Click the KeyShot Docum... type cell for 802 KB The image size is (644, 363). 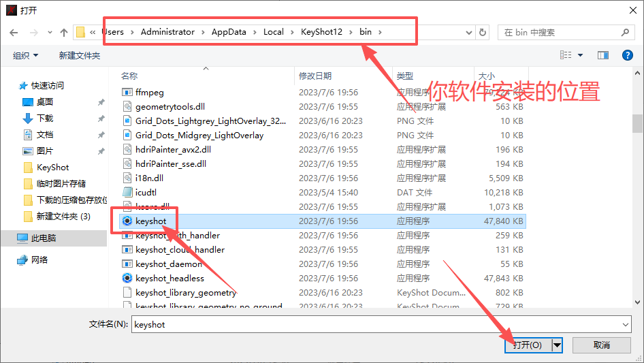(x=431, y=293)
